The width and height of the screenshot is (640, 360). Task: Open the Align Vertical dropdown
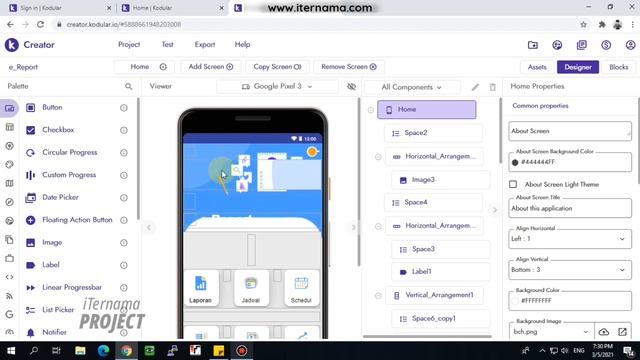[x=570, y=270]
